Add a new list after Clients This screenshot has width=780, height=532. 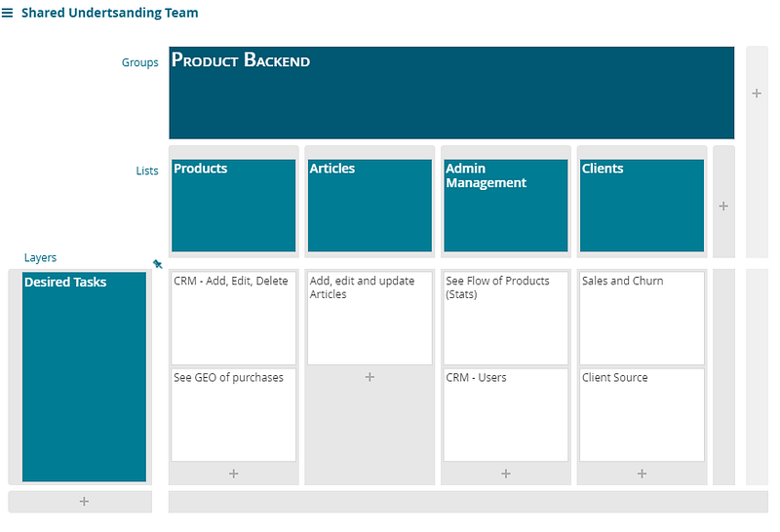723,207
